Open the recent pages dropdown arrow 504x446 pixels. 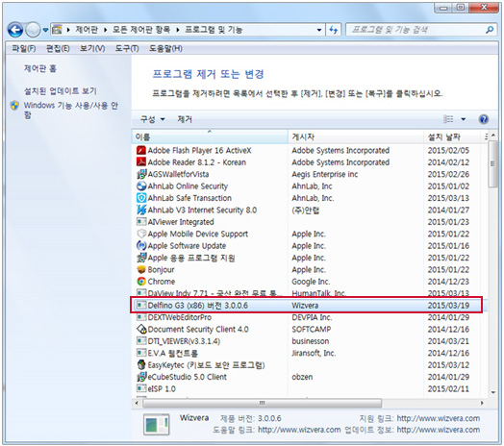pyautogui.click(x=45, y=30)
